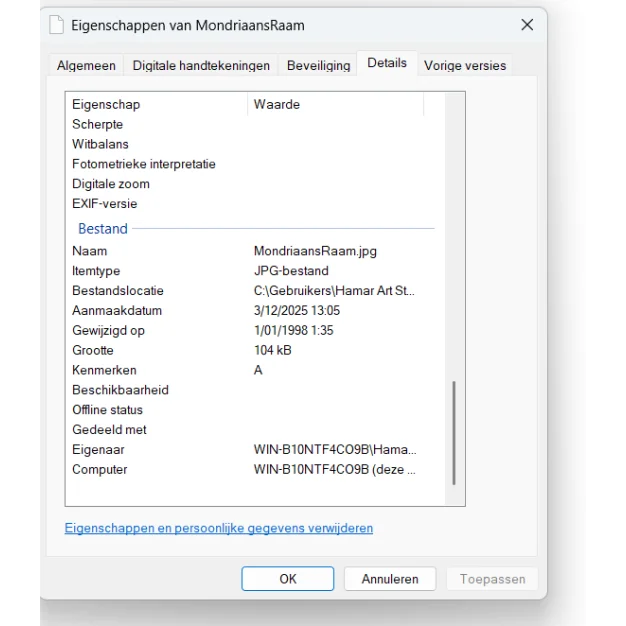Click the Details tab
Image resolution: width=626 pixels, height=626 pixels.
coord(387,63)
